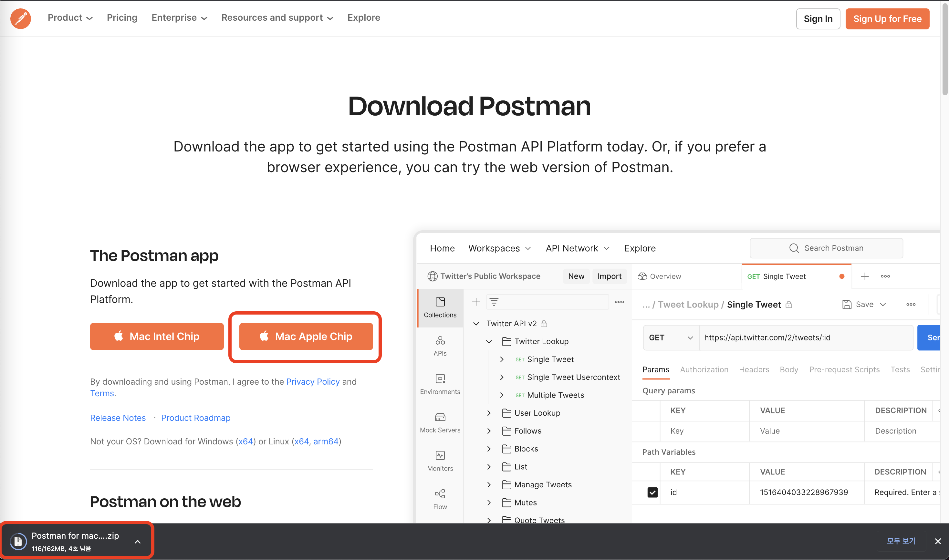Click the Postman logo icon
The height and width of the screenshot is (560, 949).
tap(20, 18)
